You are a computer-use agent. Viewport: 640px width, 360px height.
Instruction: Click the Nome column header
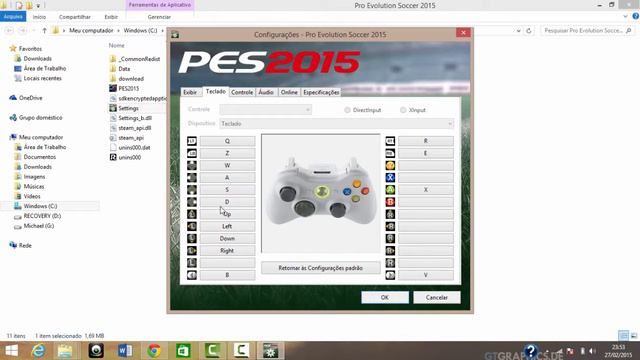[117, 45]
